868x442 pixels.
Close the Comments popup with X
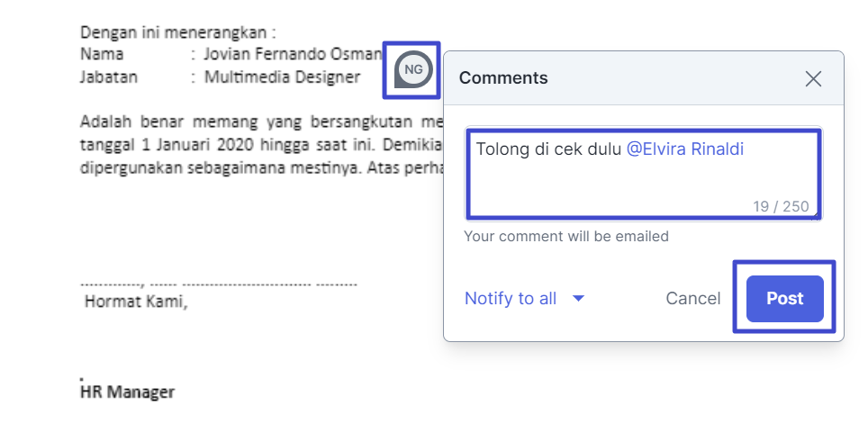tap(813, 79)
